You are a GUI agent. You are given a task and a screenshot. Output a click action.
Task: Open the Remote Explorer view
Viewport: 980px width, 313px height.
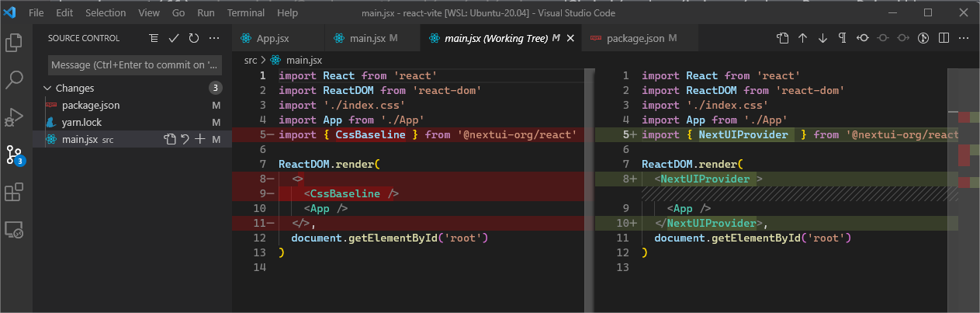tap(14, 229)
